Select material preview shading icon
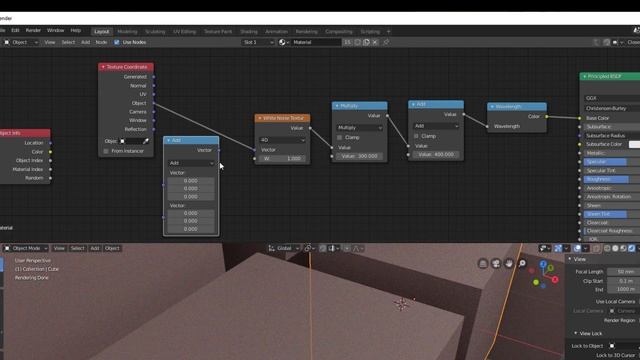Screen dimensions: 640x360 coord(623,248)
